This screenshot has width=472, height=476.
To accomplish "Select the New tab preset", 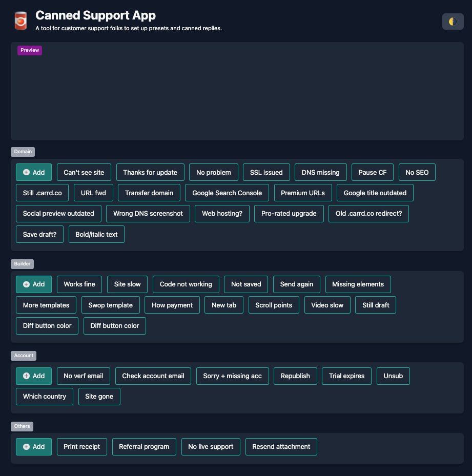I will [x=224, y=305].
